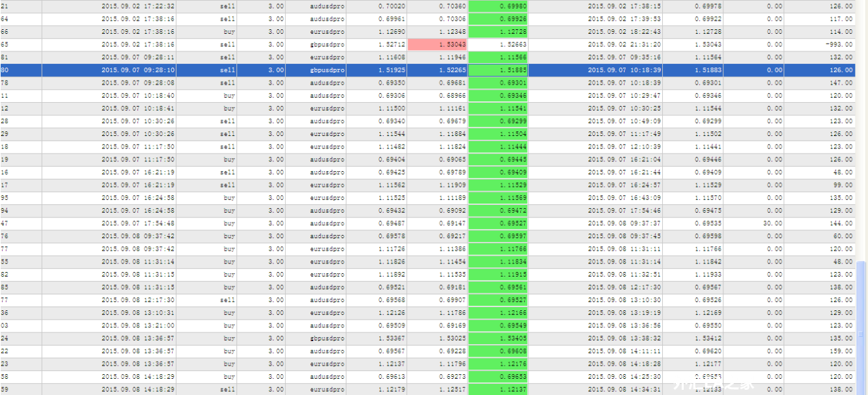
Task: Select open time 2015.09.07 10:18:40 cell
Action: (137, 96)
